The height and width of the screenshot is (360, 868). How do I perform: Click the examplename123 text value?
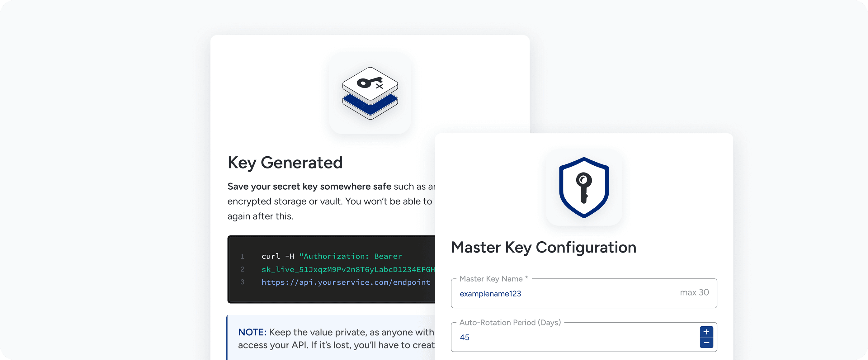coord(490,294)
